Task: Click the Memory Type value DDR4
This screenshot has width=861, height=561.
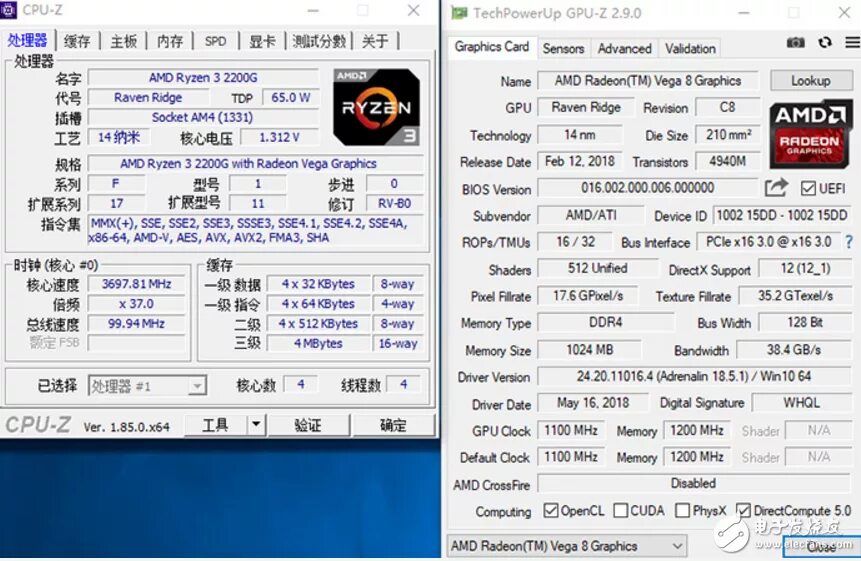Action: click(x=606, y=322)
